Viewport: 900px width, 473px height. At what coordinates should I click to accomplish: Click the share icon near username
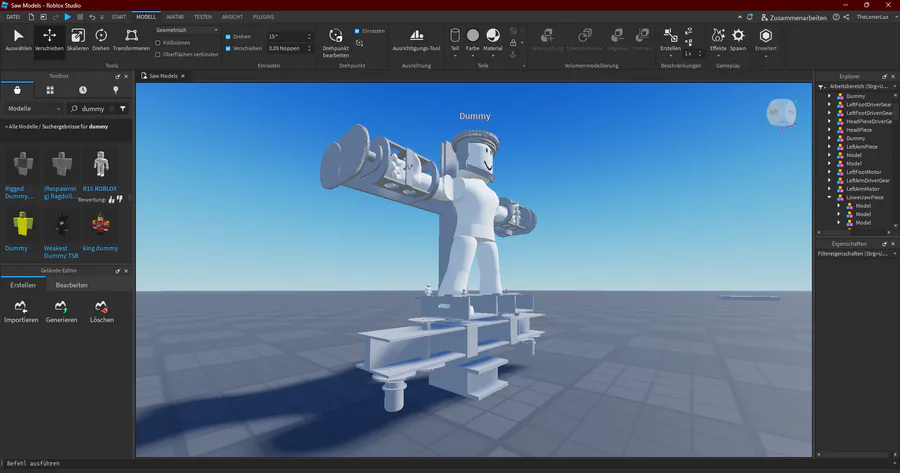coord(846,17)
